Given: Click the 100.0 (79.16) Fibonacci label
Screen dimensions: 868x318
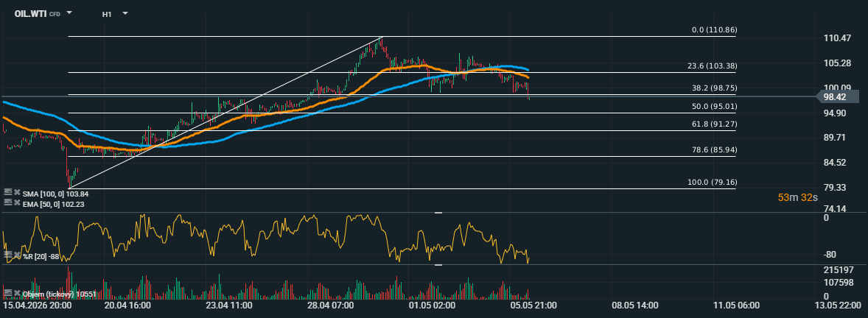Looking at the screenshot, I should 712,182.
